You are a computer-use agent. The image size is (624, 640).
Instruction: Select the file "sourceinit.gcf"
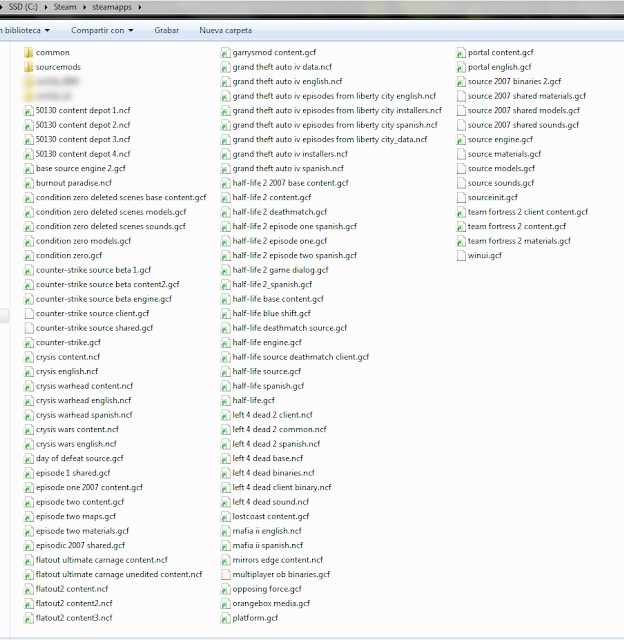click(493, 198)
